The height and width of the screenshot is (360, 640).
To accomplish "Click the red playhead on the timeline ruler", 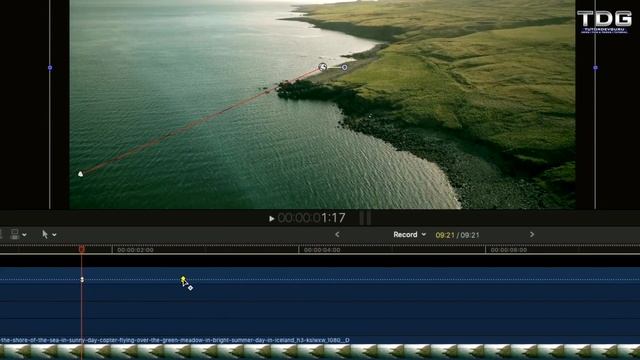I will click(82, 249).
